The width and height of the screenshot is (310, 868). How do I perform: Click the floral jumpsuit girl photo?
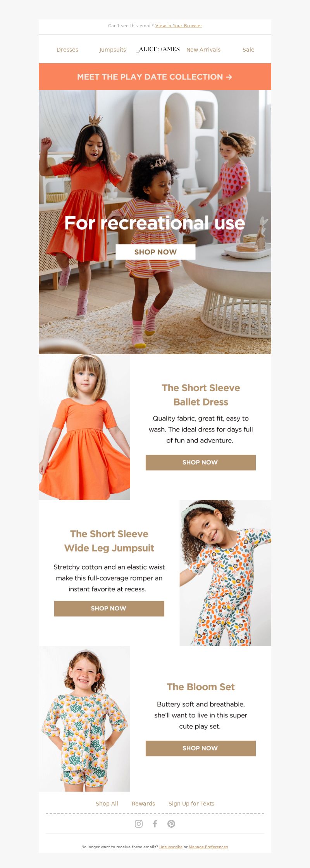click(x=226, y=573)
